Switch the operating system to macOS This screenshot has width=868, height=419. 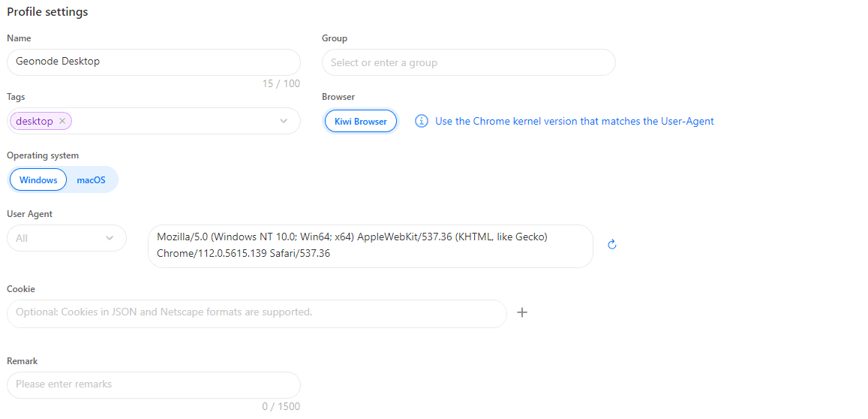(91, 179)
